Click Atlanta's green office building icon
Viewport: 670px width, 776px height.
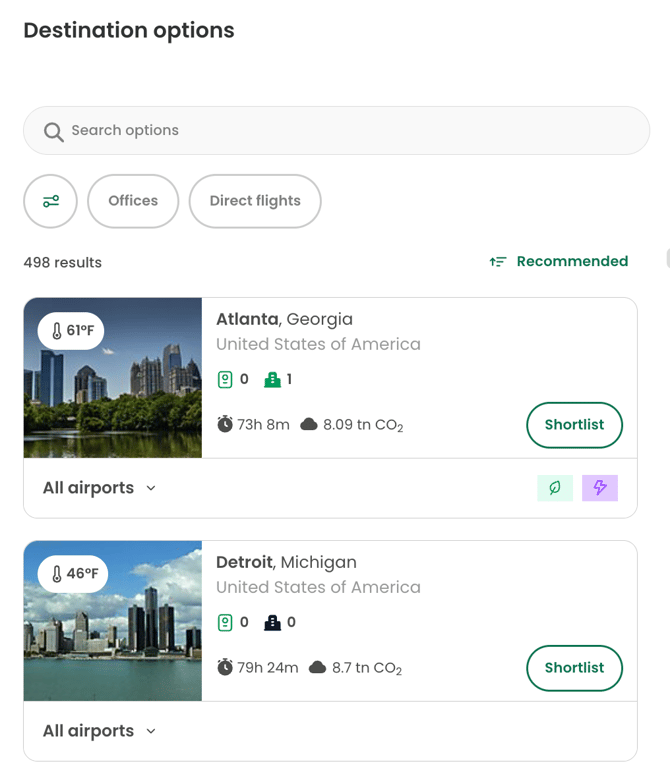(x=271, y=380)
